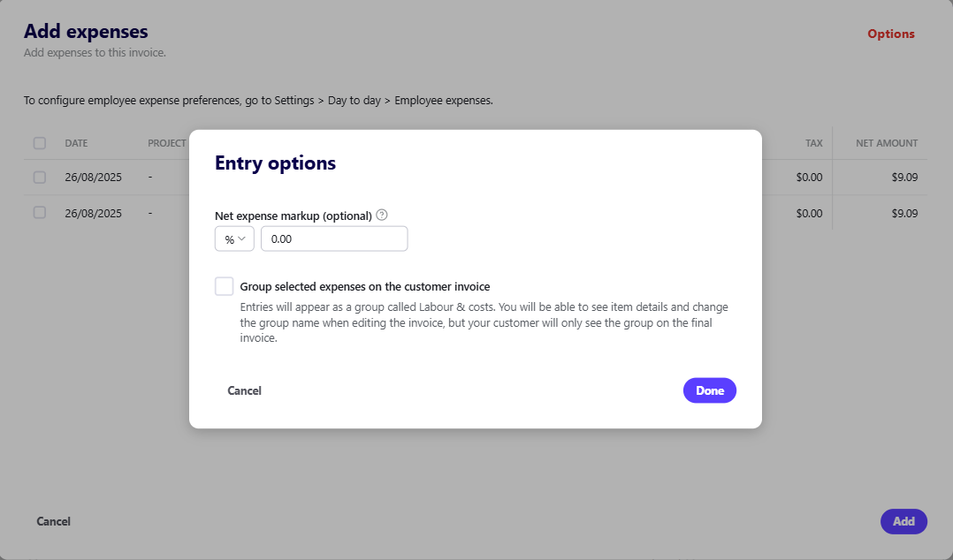Click the second row's $9.09 net amount
This screenshot has height=560, width=953.
(x=904, y=213)
